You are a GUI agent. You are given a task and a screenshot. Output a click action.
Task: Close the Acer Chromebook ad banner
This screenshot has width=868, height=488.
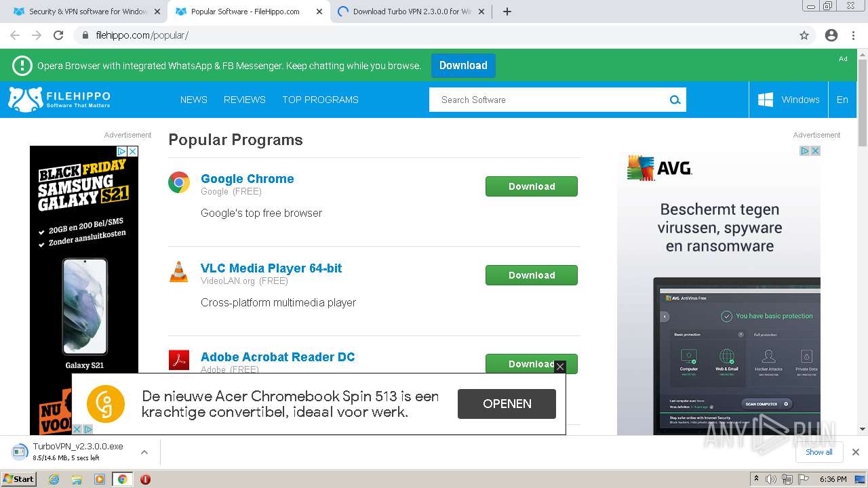pos(559,367)
